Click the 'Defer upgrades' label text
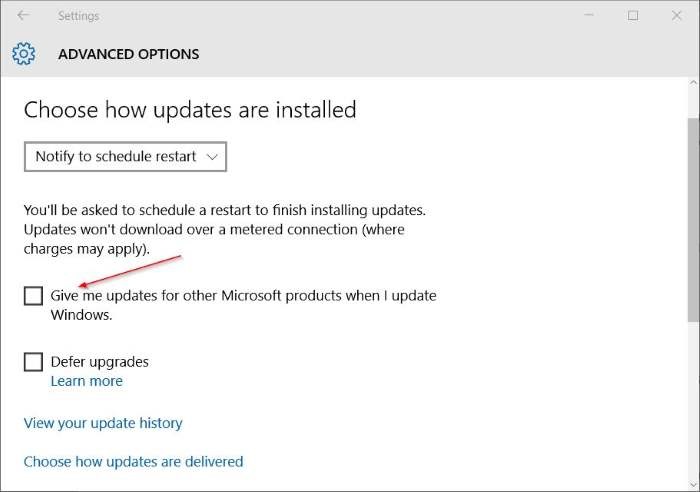This screenshot has width=700, height=492. click(x=100, y=362)
